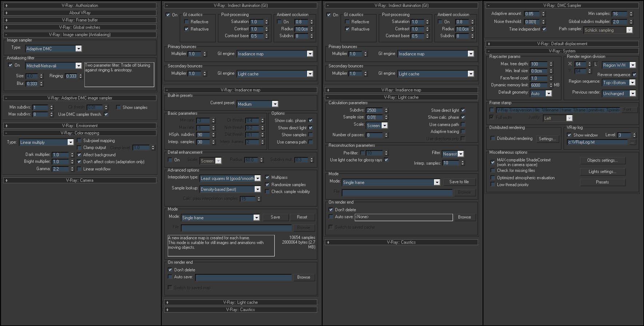
Task: Enable Linear workflow checkbox
Action: [79, 169]
